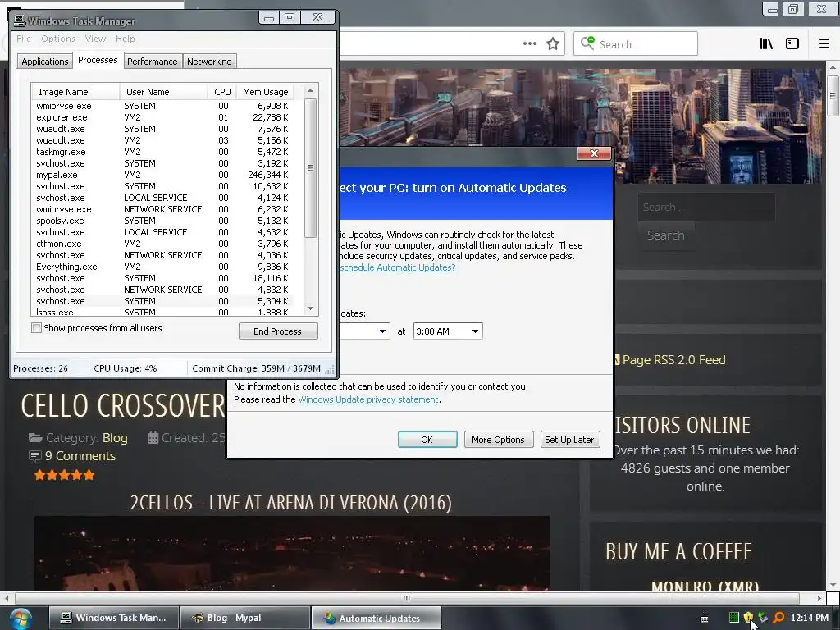Click the orange Everything search tray icon
Viewport: 840px width, 630px height.
[778, 618]
